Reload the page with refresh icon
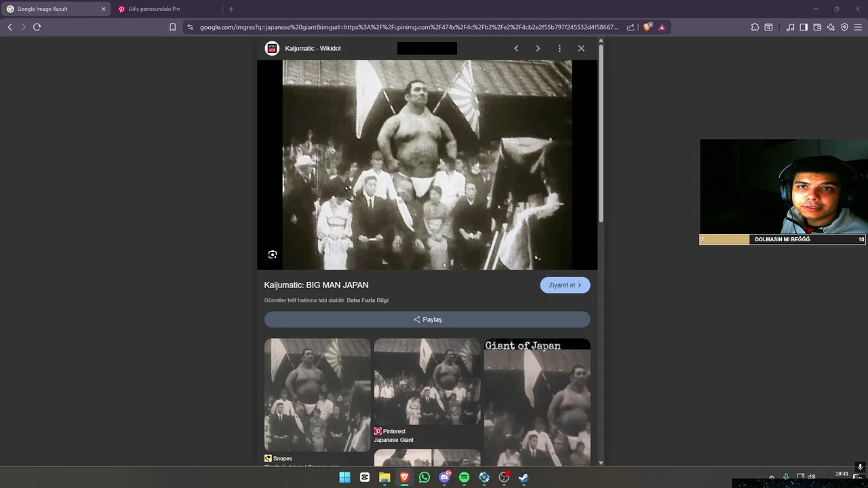Screen dimensions: 868x488 click(x=37, y=27)
